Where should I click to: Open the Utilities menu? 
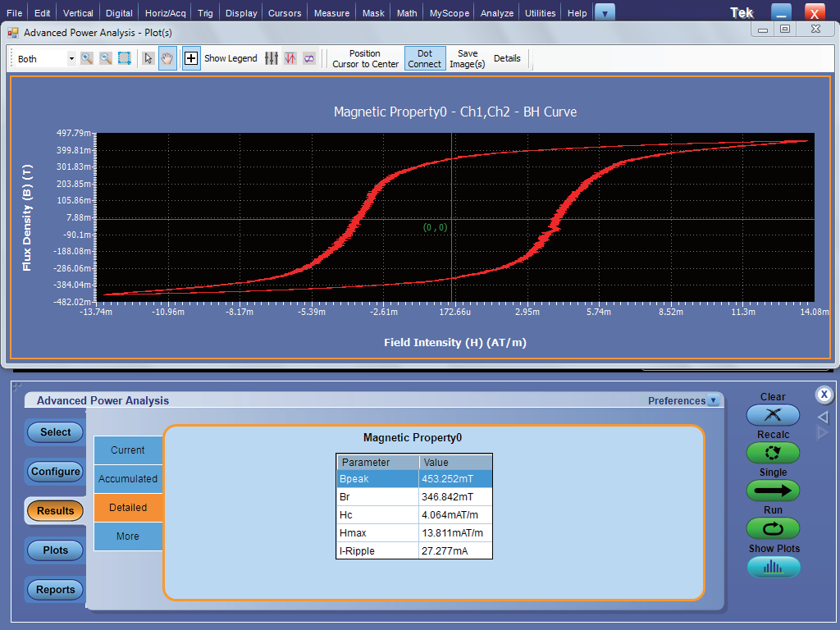pos(540,13)
